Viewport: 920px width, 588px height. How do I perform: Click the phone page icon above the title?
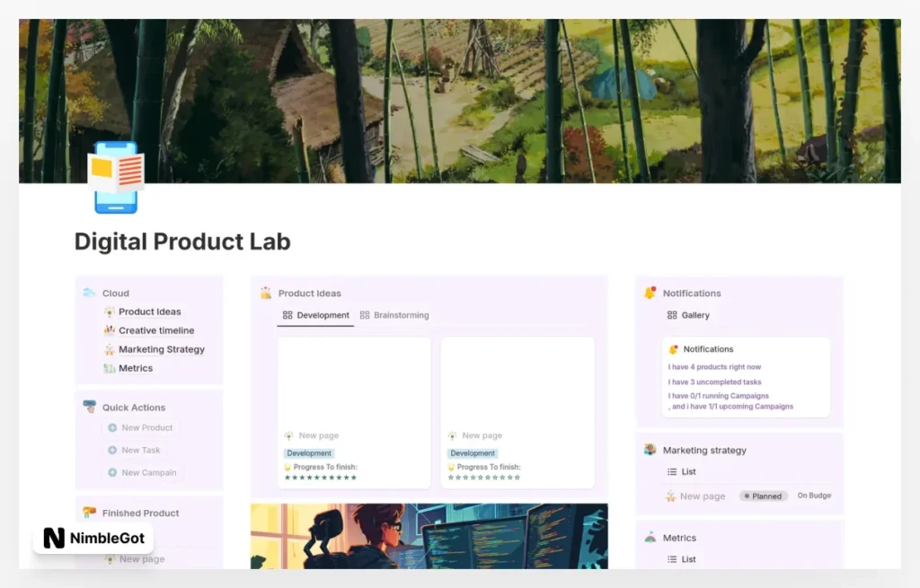pyautogui.click(x=116, y=178)
